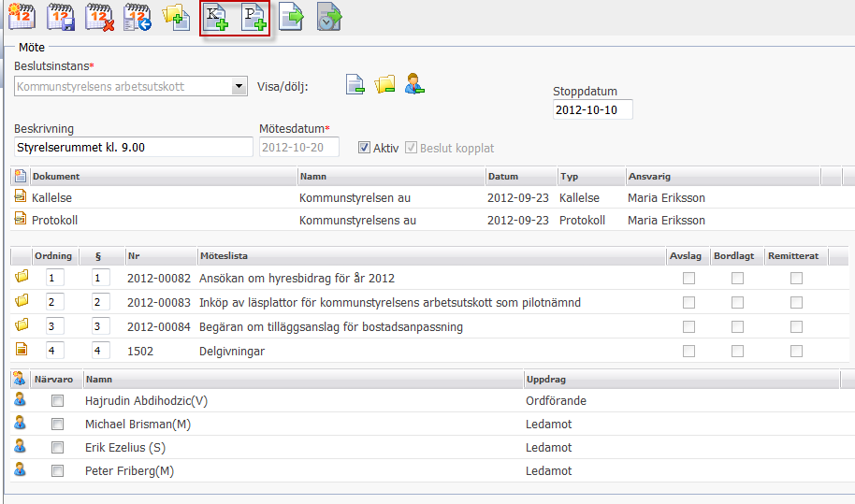Select case number 2012-00084
Screen dimensions: 855x504
[x=159, y=327]
